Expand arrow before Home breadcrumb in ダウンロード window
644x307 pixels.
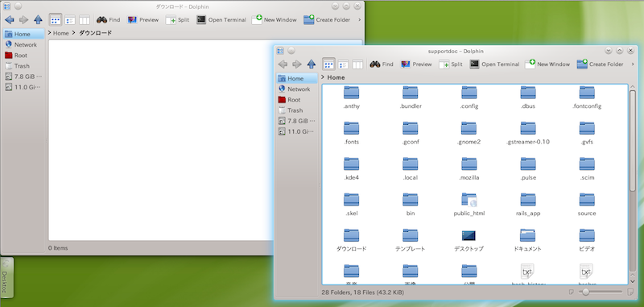[50, 33]
